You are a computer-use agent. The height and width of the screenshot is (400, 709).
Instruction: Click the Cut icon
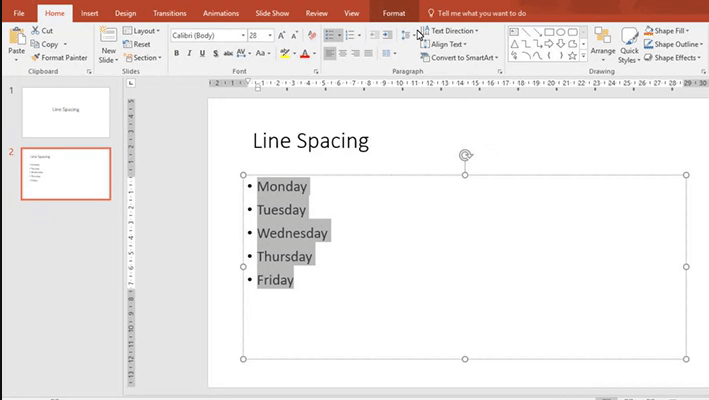click(x=41, y=31)
